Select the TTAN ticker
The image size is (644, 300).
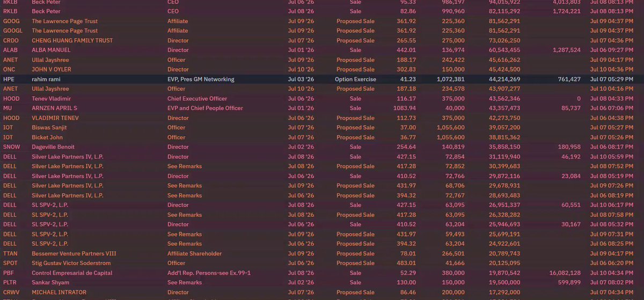click(11, 253)
